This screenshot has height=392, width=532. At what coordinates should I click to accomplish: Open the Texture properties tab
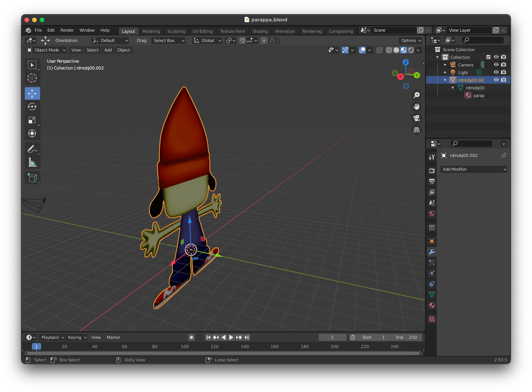(432, 319)
